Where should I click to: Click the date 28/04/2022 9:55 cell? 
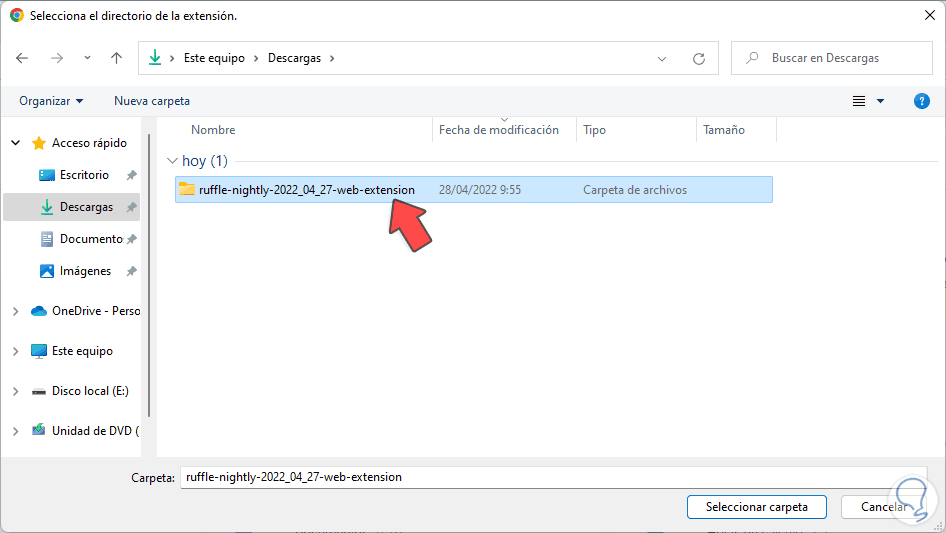(x=480, y=190)
